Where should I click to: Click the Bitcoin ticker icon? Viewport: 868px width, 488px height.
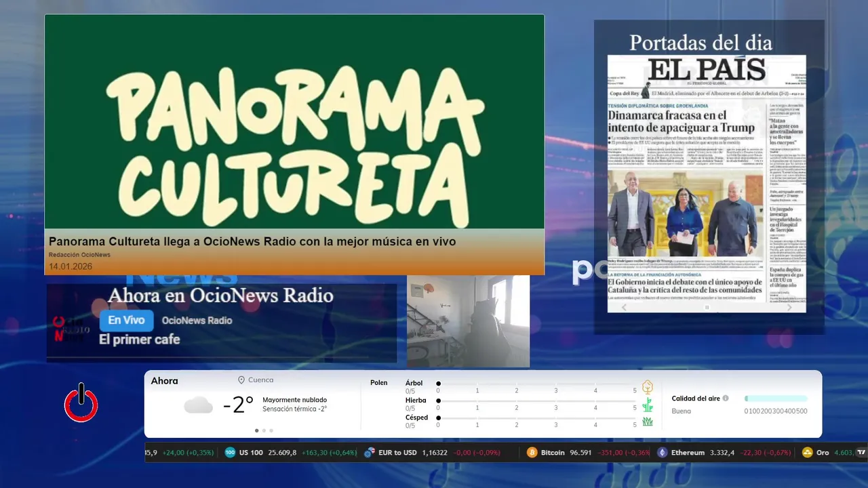pos(532,452)
